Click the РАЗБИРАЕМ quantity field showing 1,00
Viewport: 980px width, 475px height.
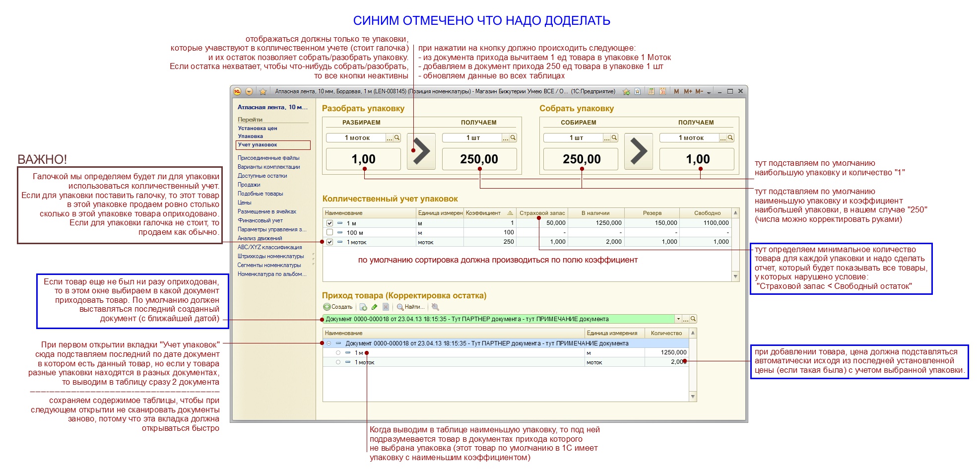[363, 159]
